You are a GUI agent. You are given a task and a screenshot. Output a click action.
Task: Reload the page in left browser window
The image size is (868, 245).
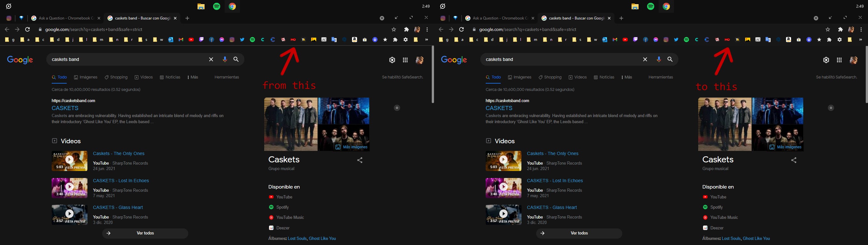click(x=28, y=30)
